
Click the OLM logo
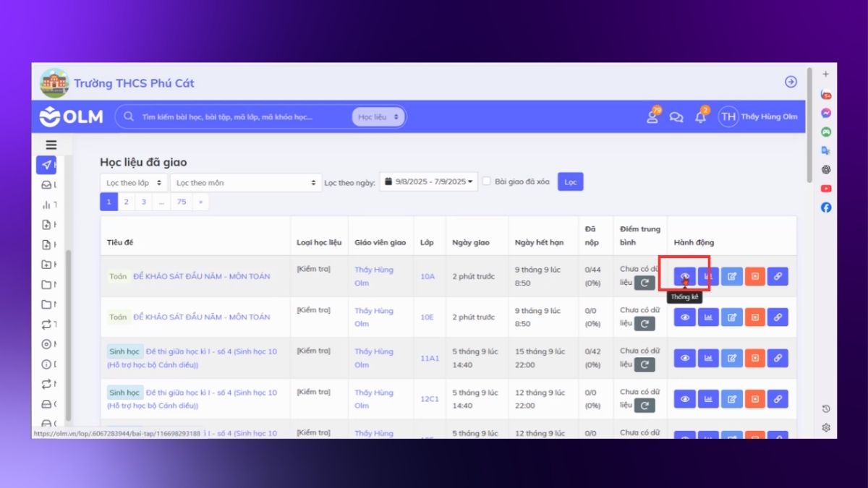tap(72, 116)
